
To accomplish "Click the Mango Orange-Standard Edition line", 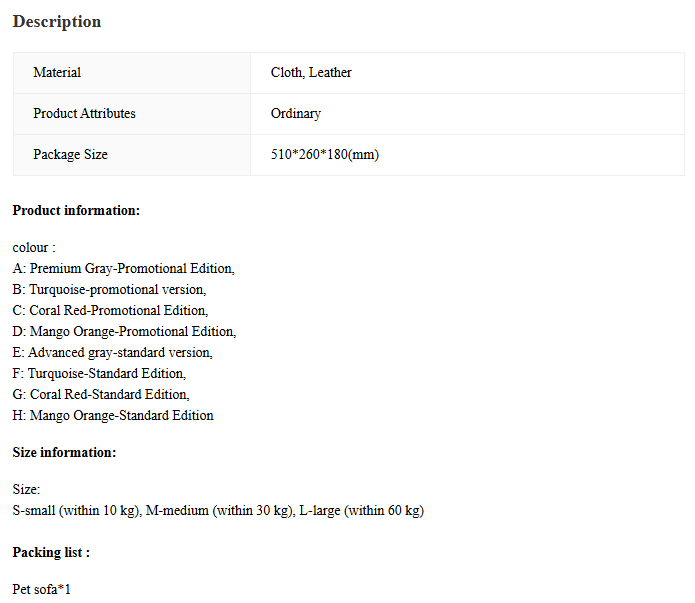I will click(x=113, y=415).
